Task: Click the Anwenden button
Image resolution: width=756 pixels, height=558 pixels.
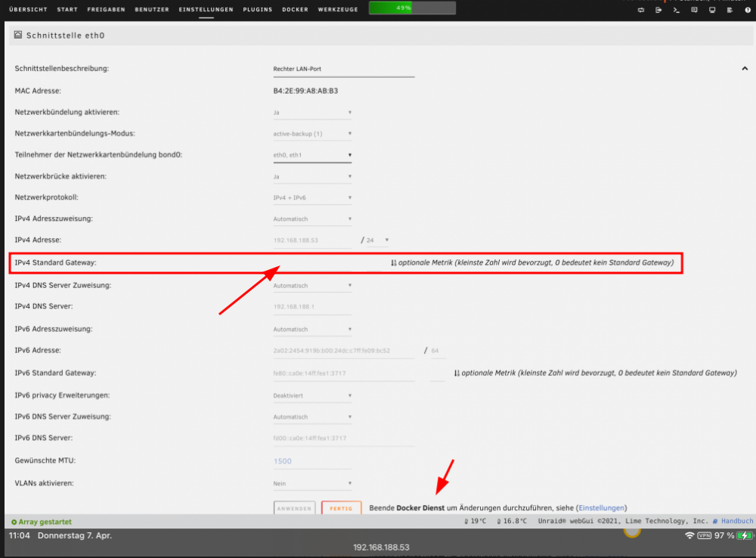Action: tap(295, 508)
